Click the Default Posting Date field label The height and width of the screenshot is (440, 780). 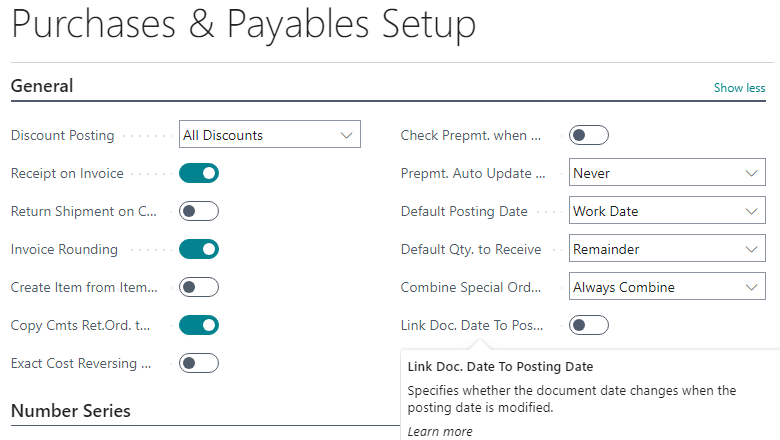click(464, 212)
